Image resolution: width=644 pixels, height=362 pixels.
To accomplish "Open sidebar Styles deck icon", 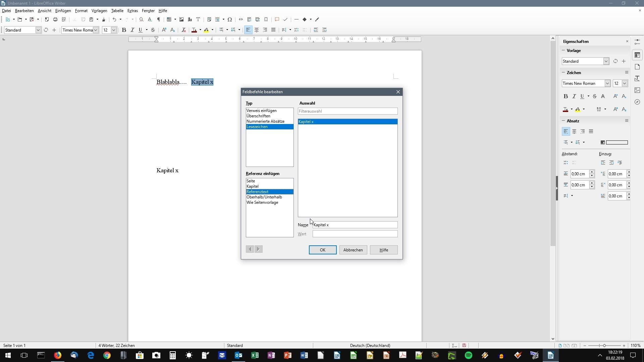I will (637, 78).
